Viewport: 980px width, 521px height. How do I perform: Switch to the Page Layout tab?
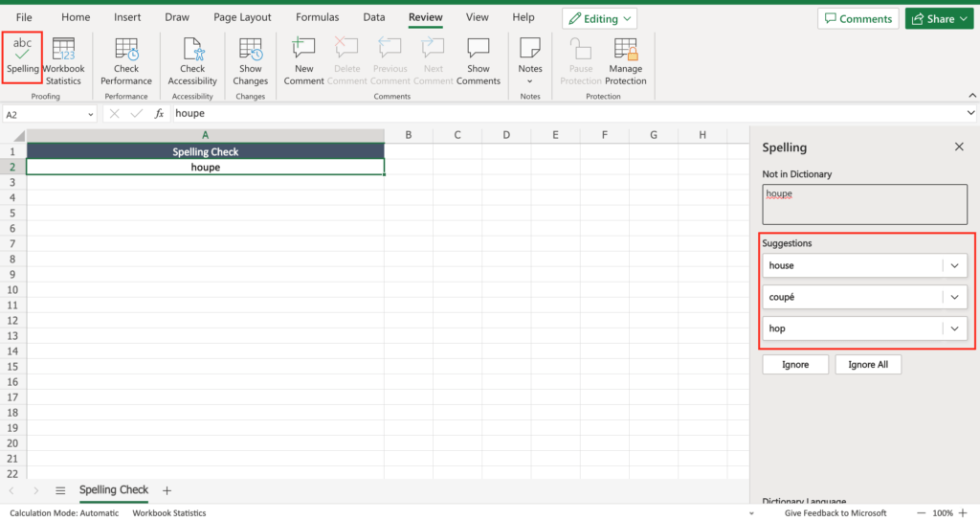click(x=242, y=17)
